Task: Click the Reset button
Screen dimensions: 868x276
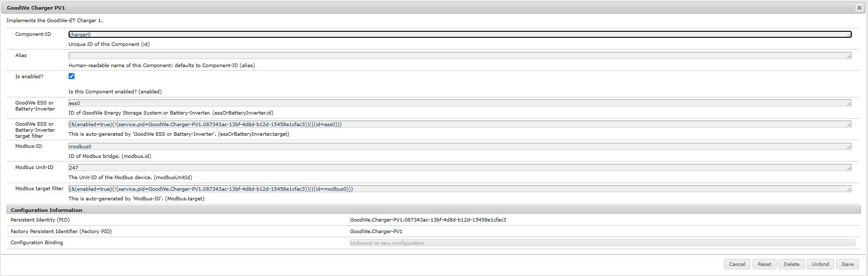Action: (765, 264)
